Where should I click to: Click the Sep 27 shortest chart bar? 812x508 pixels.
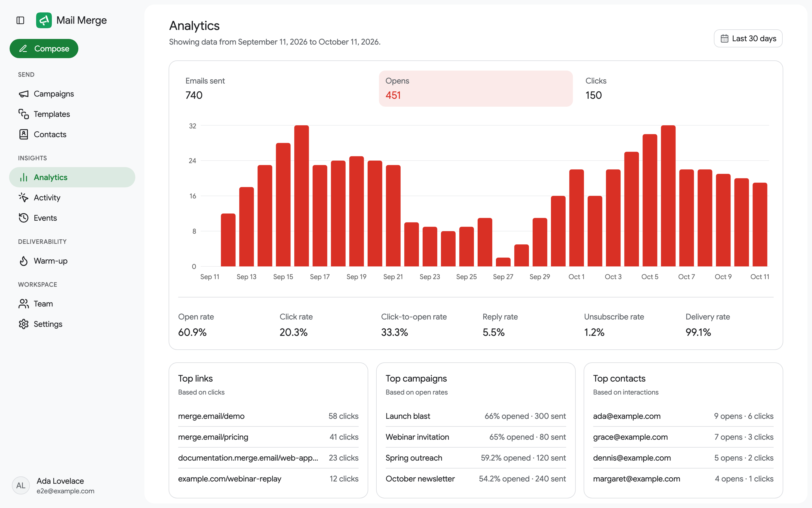(x=503, y=262)
